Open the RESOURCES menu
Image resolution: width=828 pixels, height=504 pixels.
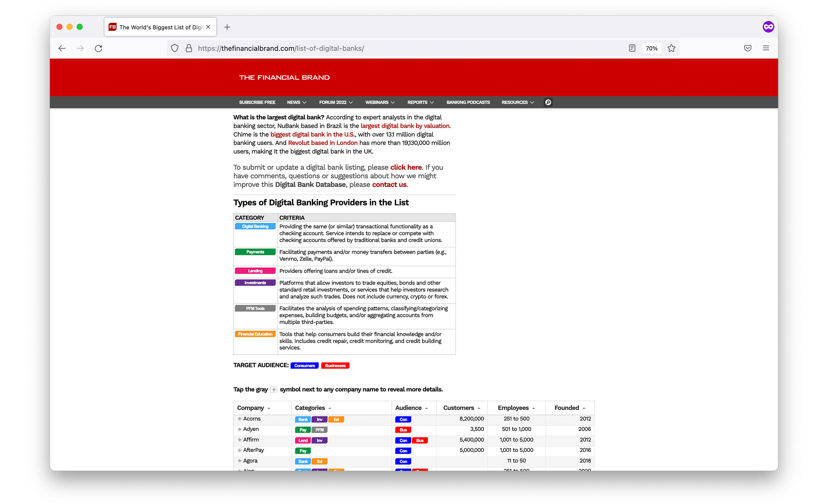(x=518, y=102)
